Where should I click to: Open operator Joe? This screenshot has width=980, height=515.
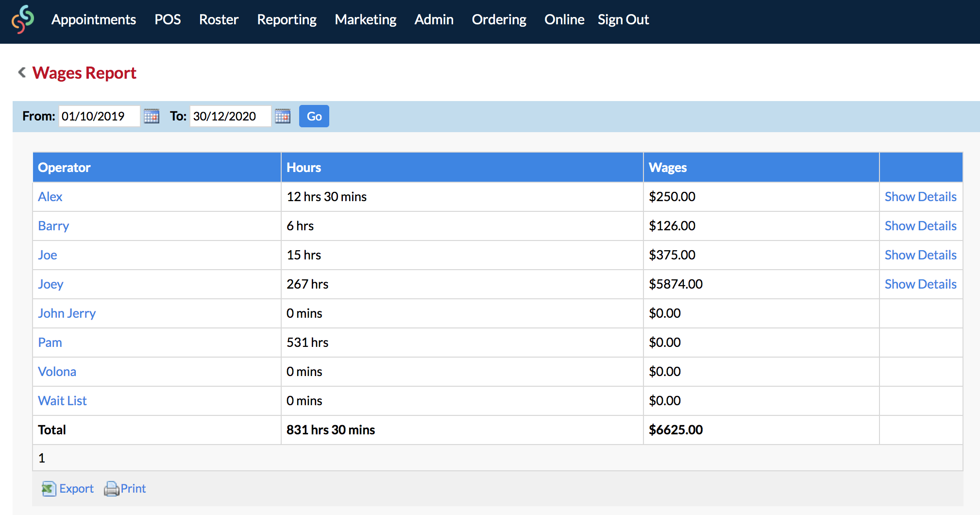(48, 255)
